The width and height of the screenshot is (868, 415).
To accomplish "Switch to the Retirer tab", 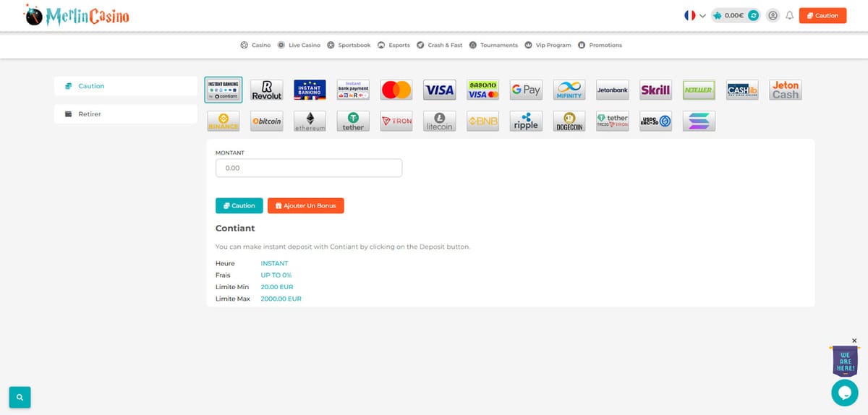I will 125,114.
